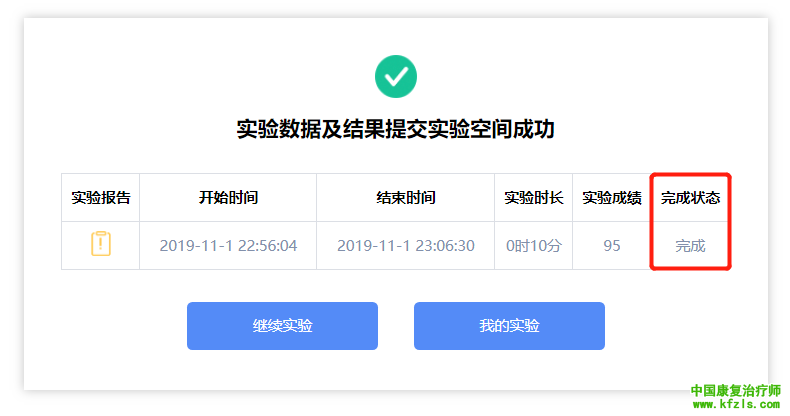Open the www.kfzls.com watermark link
This screenshot has height=416, width=790.
(x=735, y=406)
